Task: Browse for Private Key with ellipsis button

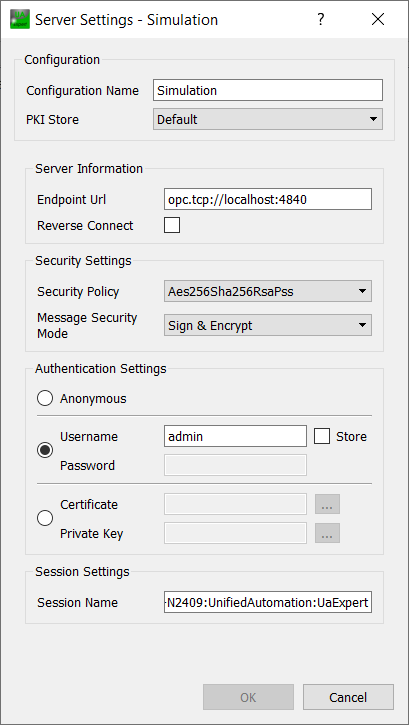Action: (327, 533)
